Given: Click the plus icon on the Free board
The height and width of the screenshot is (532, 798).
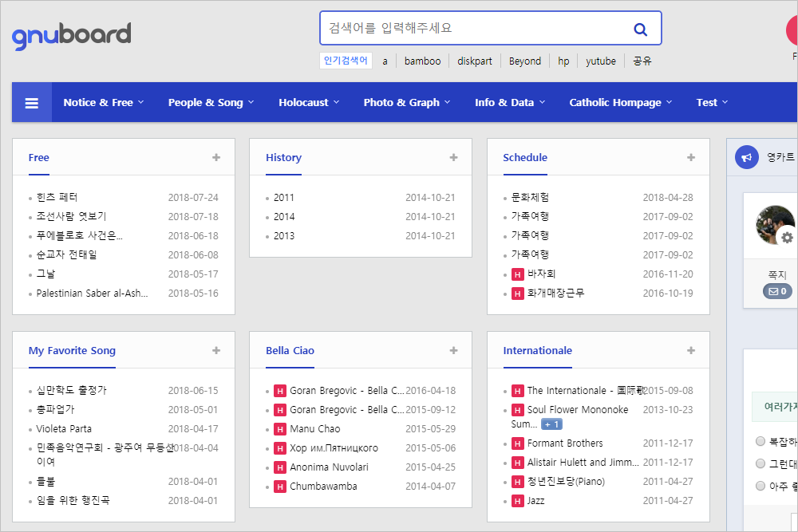Looking at the screenshot, I should 216,158.
